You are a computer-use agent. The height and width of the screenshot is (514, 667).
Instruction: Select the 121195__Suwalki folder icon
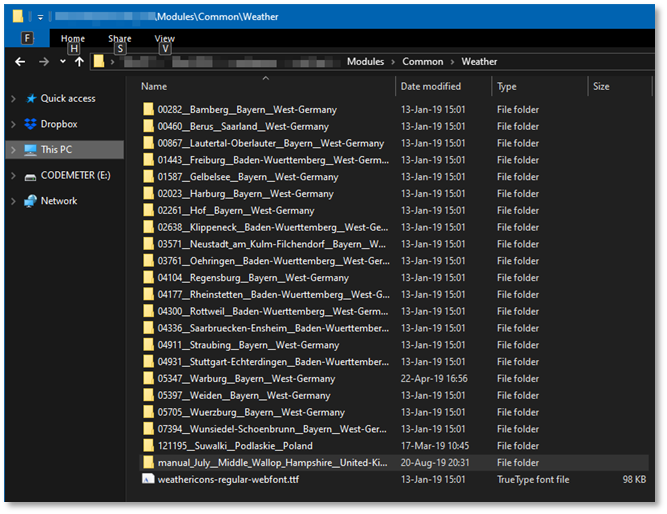148,446
